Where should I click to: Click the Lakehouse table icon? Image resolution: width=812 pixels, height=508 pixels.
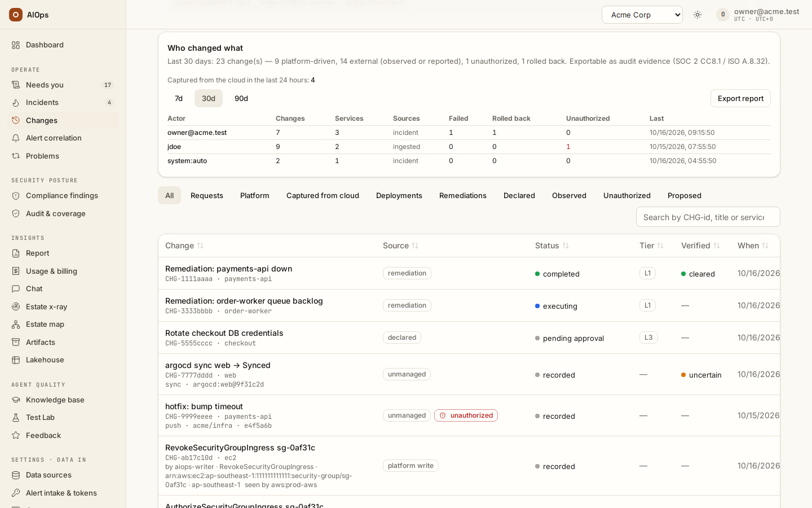point(16,360)
